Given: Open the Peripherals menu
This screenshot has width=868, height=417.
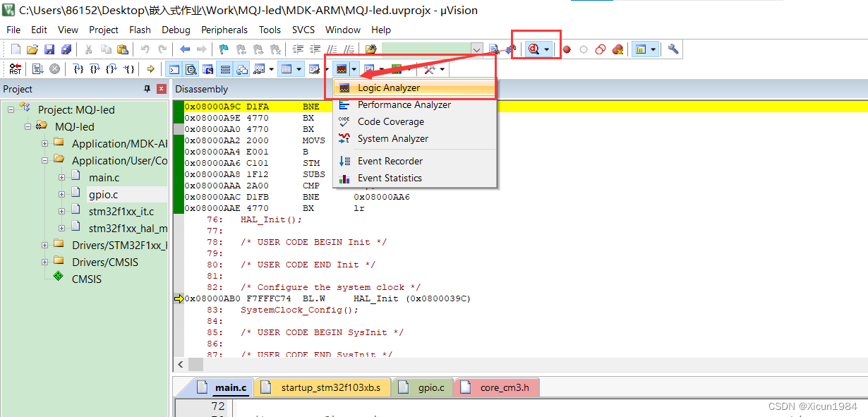Looking at the screenshot, I should tap(224, 30).
